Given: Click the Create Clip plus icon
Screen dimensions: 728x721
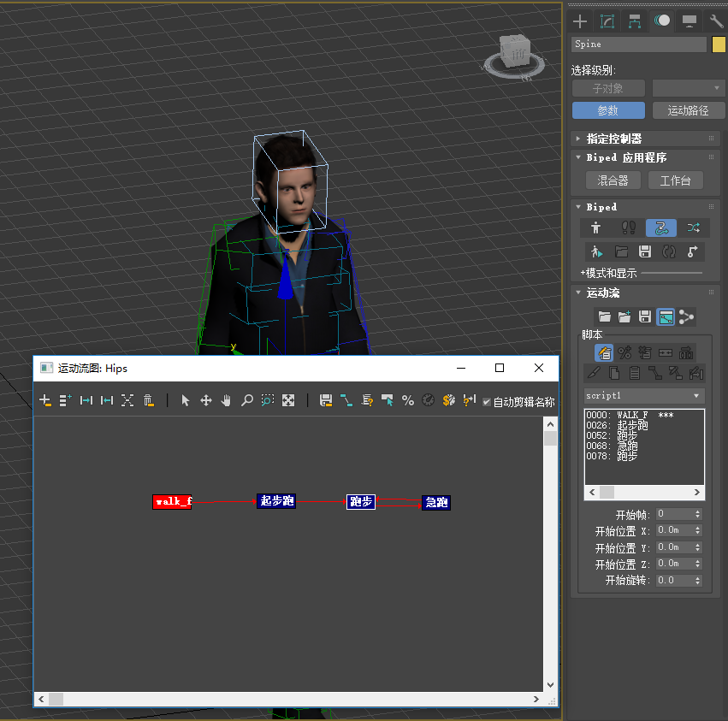Looking at the screenshot, I should [x=45, y=400].
